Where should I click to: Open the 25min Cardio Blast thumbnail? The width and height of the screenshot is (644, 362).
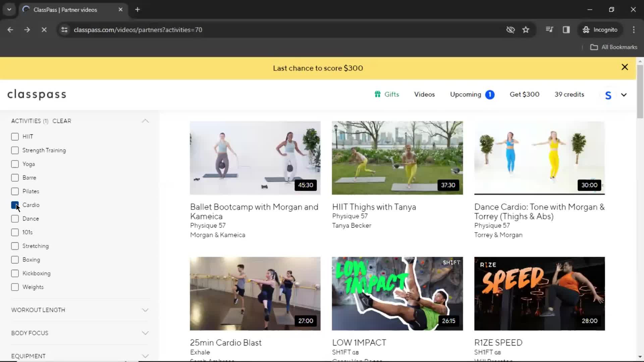click(x=255, y=294)
